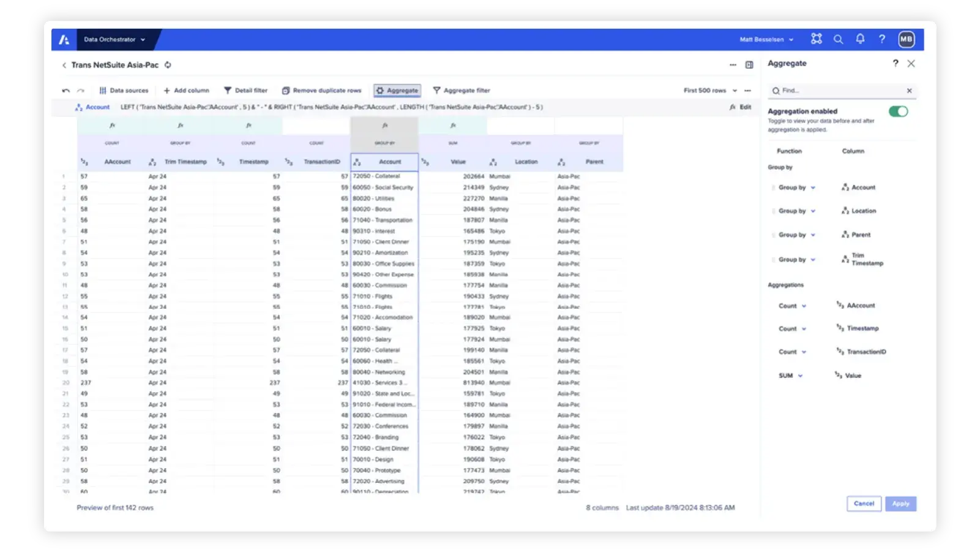Toggle grouping checkbox next to Account
This screenshot has height=552, width=980.
(x=774, y=187)
